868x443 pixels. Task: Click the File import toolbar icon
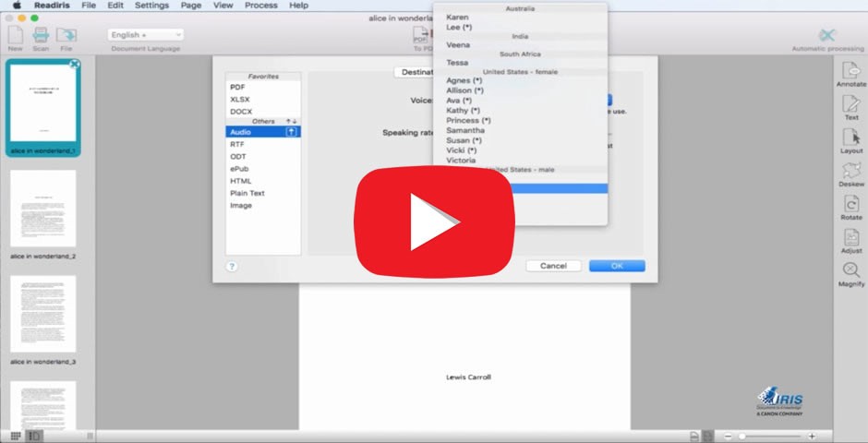(x=66, y=35)
